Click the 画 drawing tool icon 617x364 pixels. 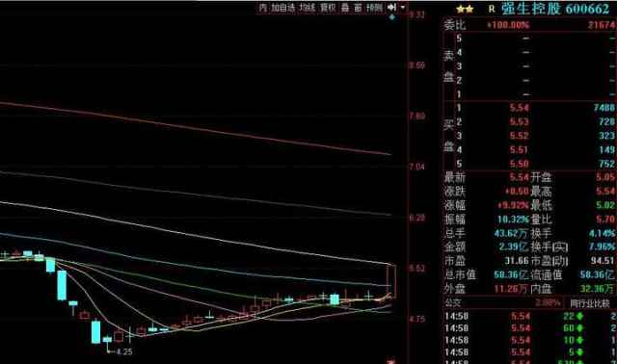(x=358, y=8)
